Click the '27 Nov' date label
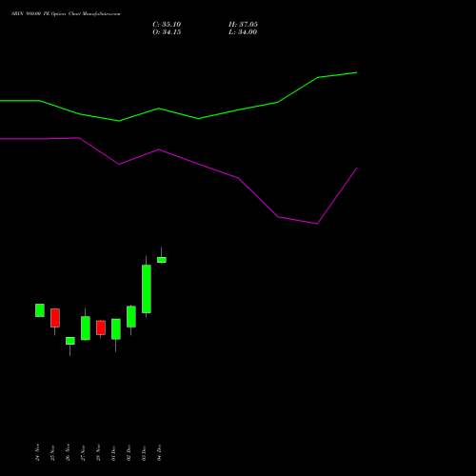 [83, 452]
